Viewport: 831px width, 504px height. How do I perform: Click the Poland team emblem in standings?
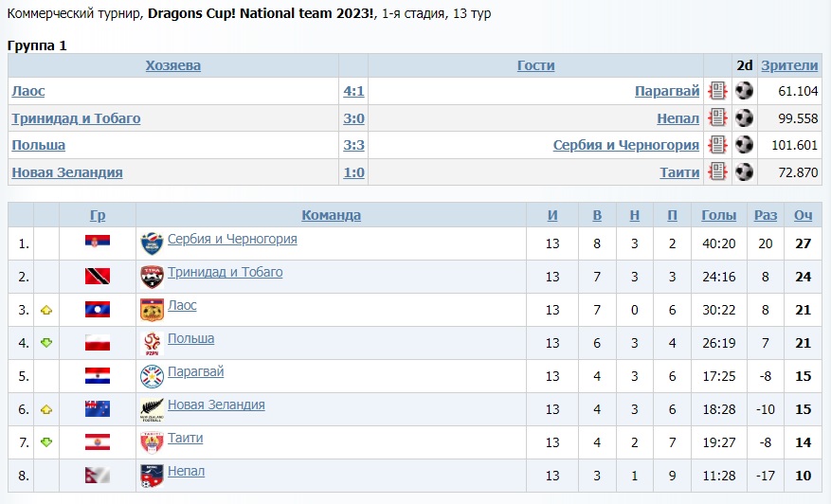[152, 343]
